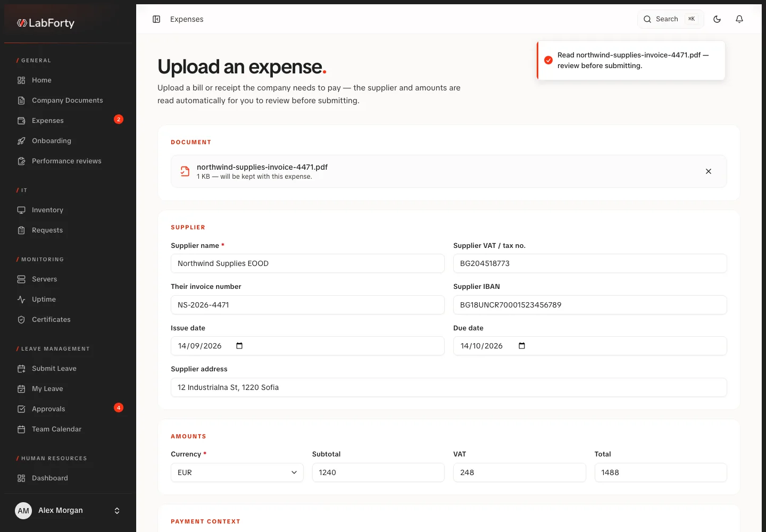Collapse the sidebar with the panel icon
This screenshot has height=532, width=766.
tap(156, 19)
